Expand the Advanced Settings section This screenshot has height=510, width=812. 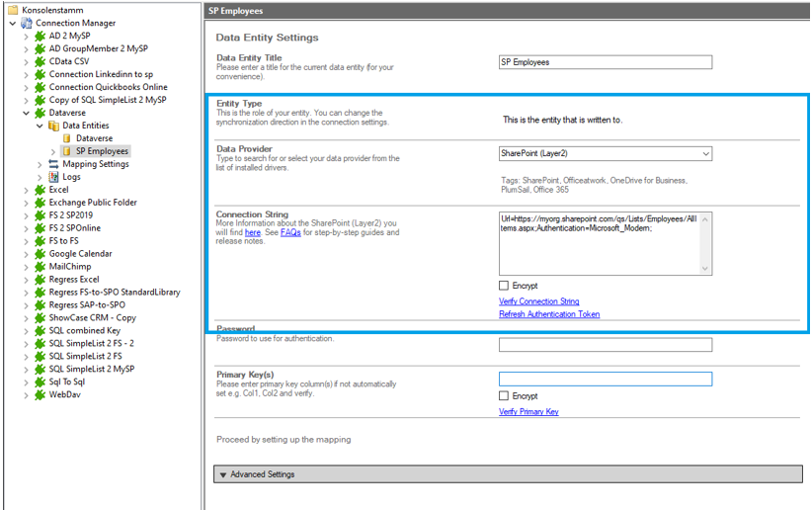(224, 474)
